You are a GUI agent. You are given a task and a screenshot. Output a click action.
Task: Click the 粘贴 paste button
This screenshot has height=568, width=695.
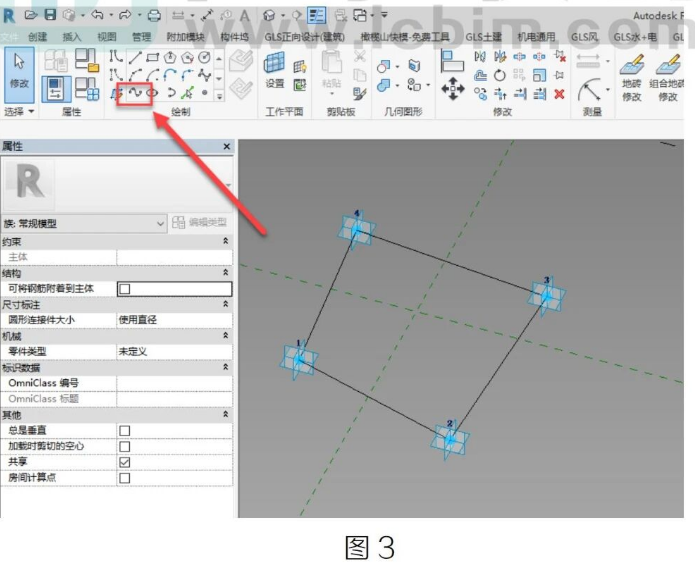tap(332, 73)
